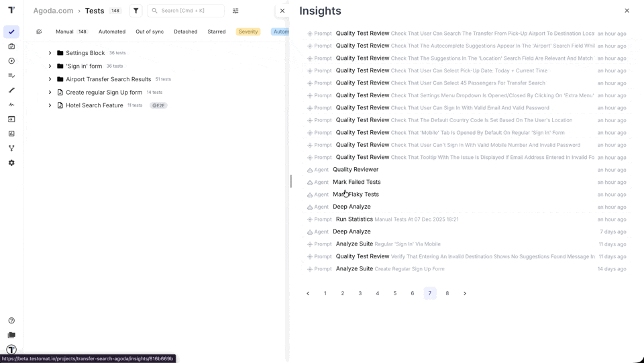Viewport: 644px width, 363px height.
Task: Open review about Invalid Destination suggestions
Action: point(467,256)
